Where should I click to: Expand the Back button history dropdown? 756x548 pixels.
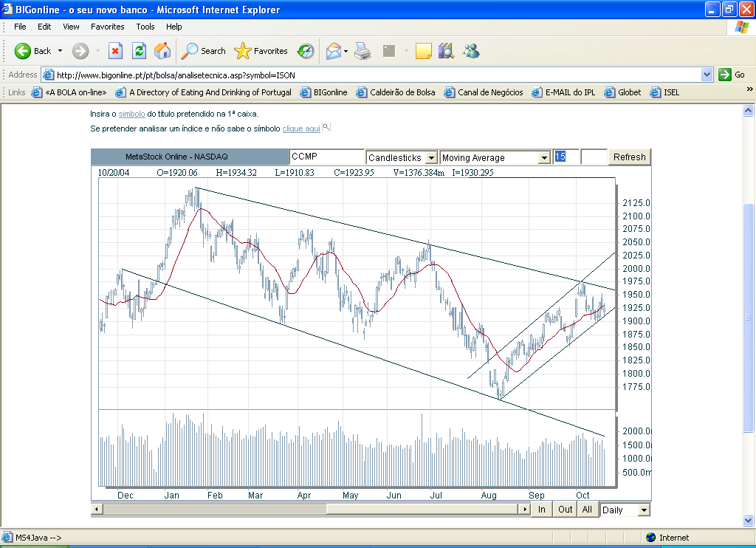coord(61,51)
